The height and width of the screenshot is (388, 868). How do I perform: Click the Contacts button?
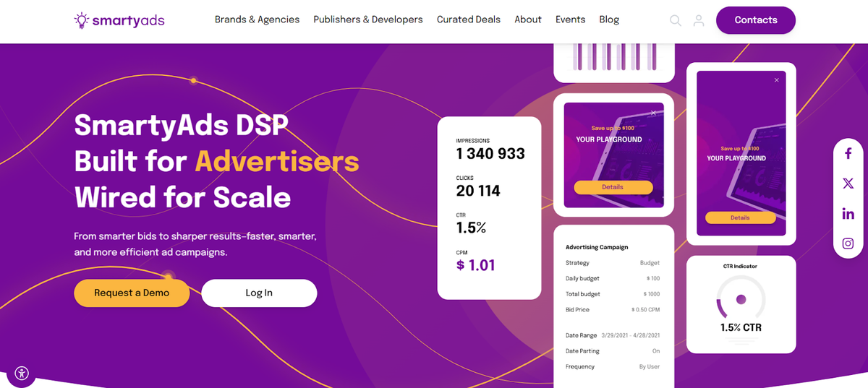[756, 20]
